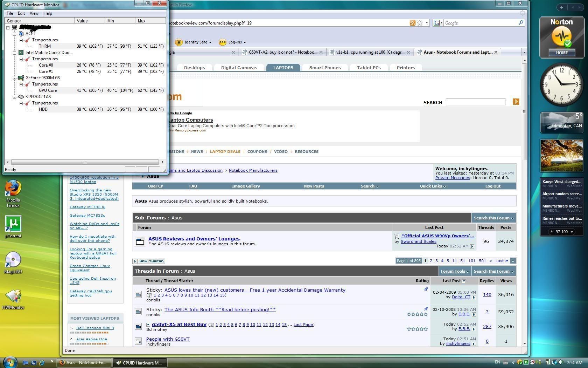
Task: Click the volume icon in system tray
Action: pyautogui.click(x=561, y=362)
